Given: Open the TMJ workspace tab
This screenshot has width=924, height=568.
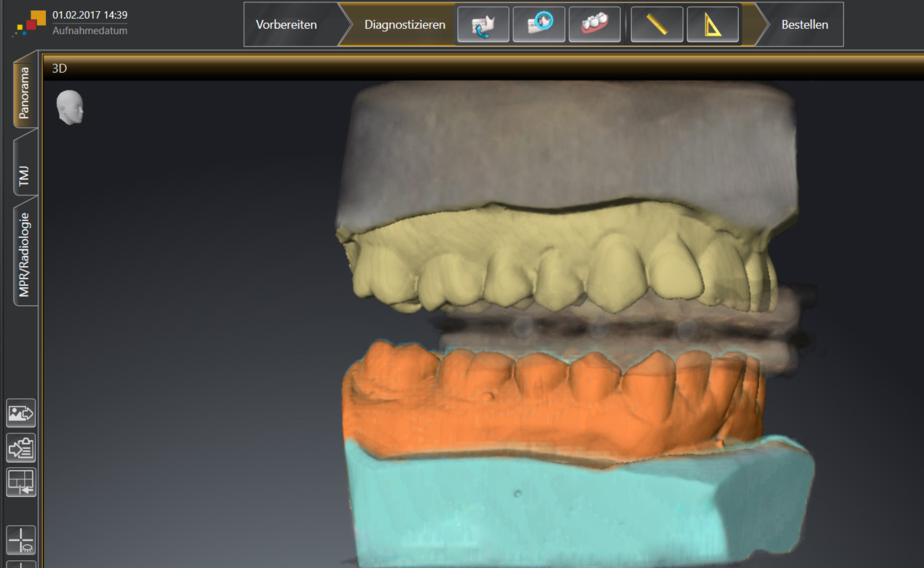Looking at the screenshot, I should click(24, 175).
